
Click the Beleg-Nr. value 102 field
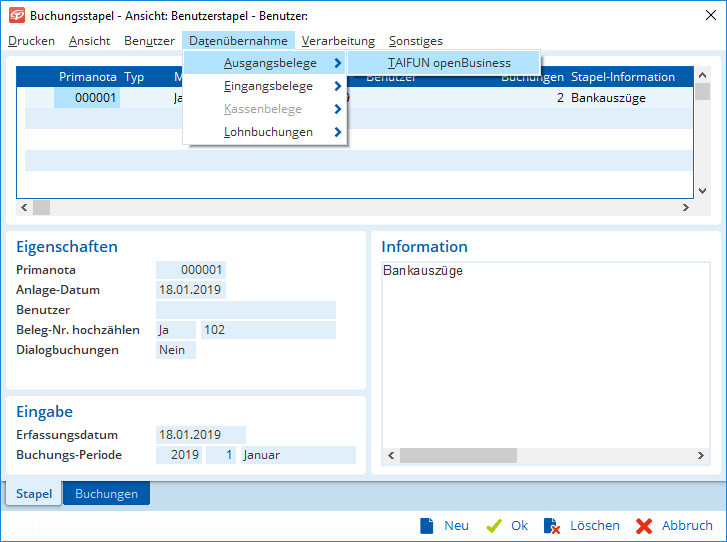(x=268, y=330)
